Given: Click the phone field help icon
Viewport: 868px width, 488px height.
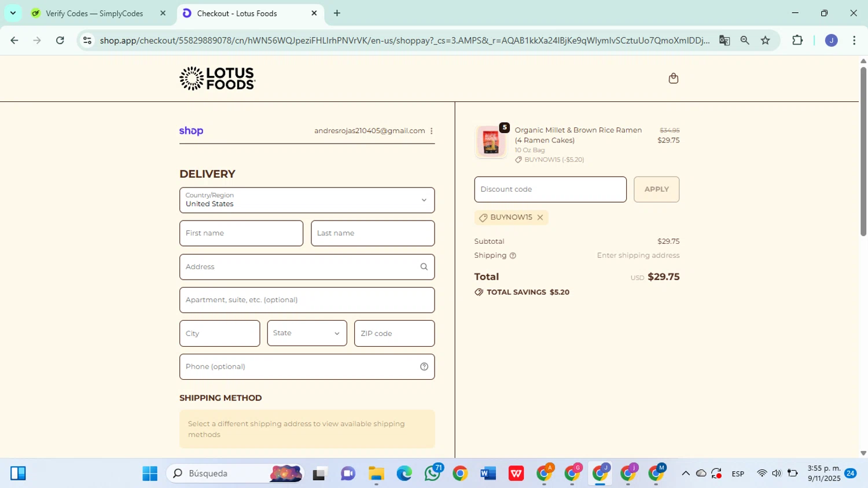Looking at the screenshot, I should point(424,366).
